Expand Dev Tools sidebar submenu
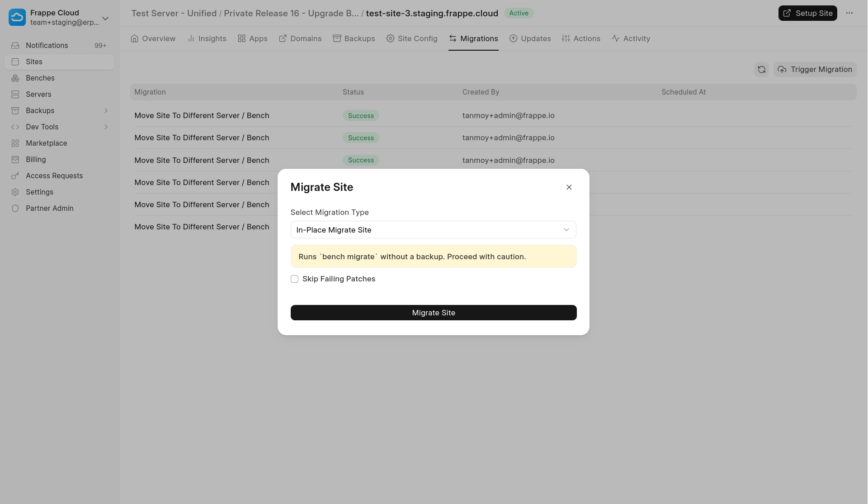Screen dimensions: 868x504 pyautogui.click(x=106, y=127)
